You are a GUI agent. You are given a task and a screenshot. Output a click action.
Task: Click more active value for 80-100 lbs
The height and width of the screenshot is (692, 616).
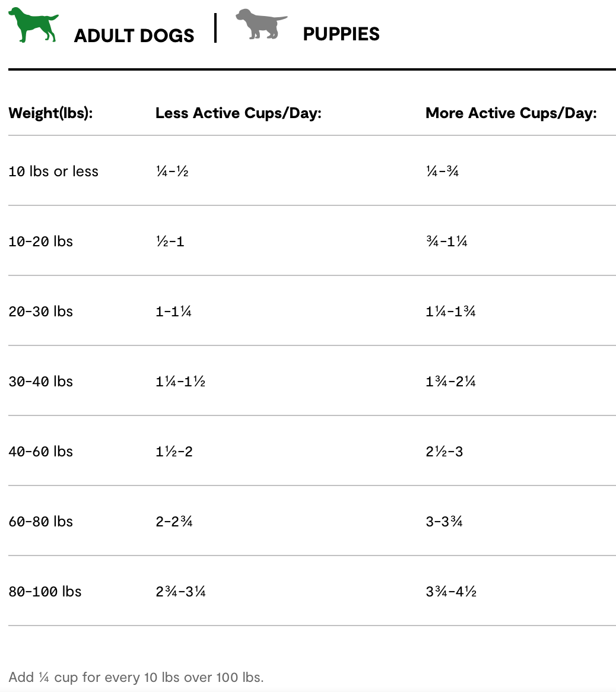(x=450, y=592)
